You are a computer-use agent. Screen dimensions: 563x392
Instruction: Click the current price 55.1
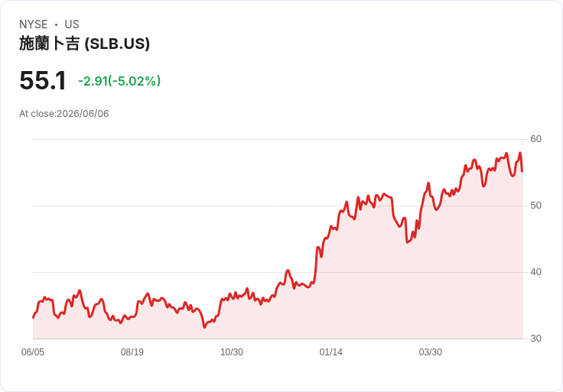tap(43, 80)
